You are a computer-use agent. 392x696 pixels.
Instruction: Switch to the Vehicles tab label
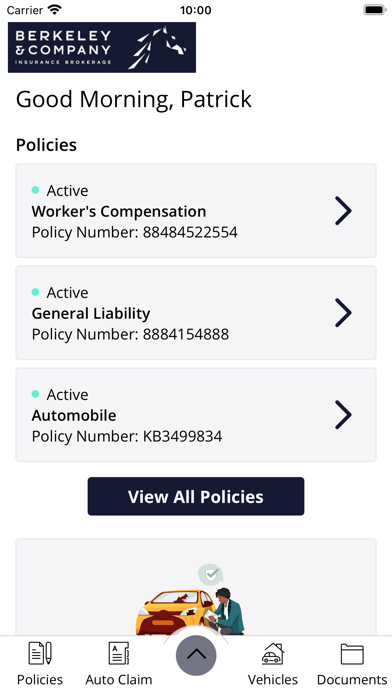point(273,680)
